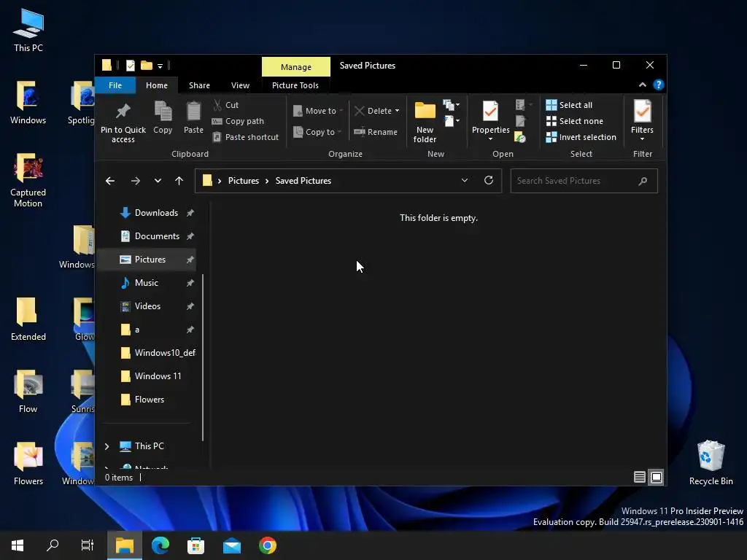747x560 pixels.
Task: Open Customize Quick Access Toolbar dropdown
Action: point(160,66)
